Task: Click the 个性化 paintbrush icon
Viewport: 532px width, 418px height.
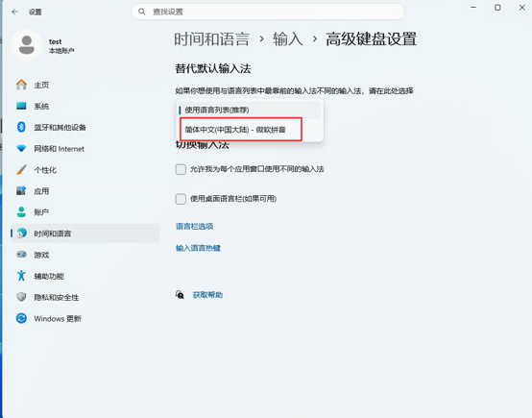Action: [21, 169]
